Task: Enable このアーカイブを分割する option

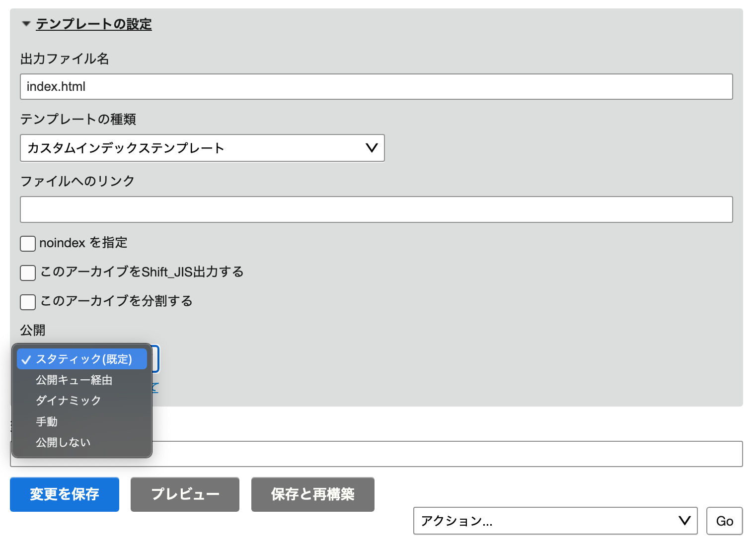Action: (28, 302)
